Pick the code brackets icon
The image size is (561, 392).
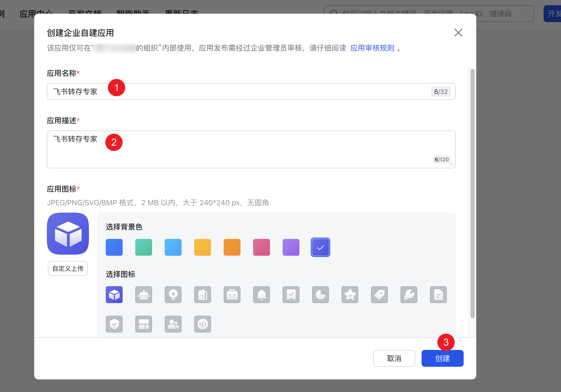203,324
